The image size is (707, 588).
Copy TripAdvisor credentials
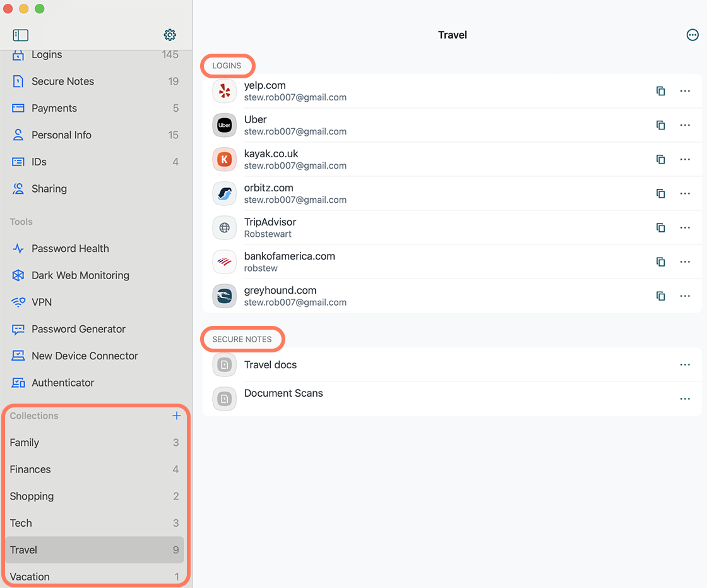coord(660,227)
